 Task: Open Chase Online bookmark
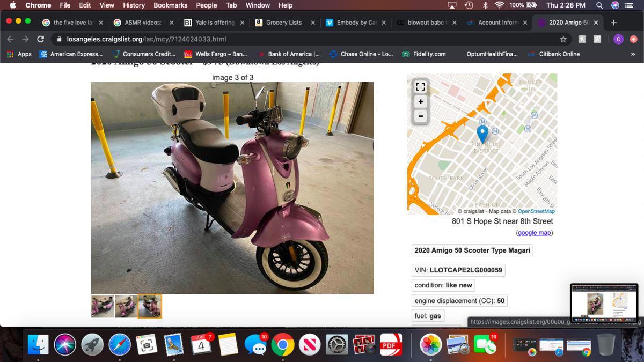[x=361, y=54]
